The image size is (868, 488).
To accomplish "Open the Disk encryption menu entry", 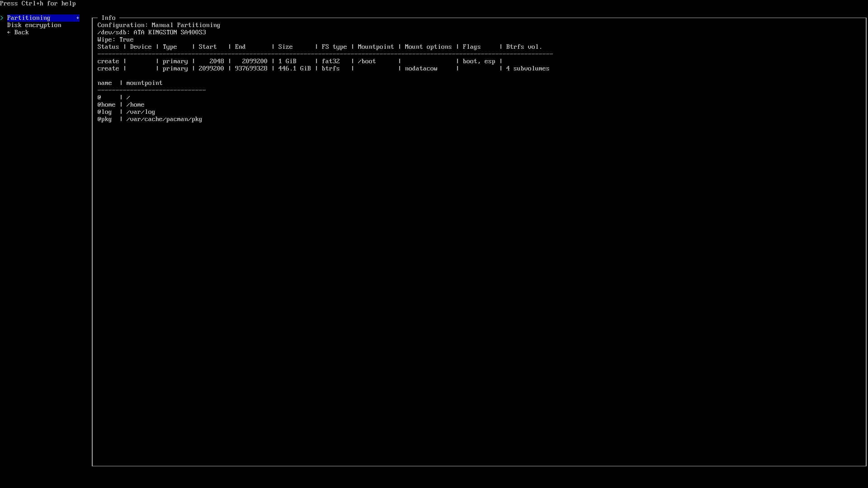I will [x=34, y=25].
